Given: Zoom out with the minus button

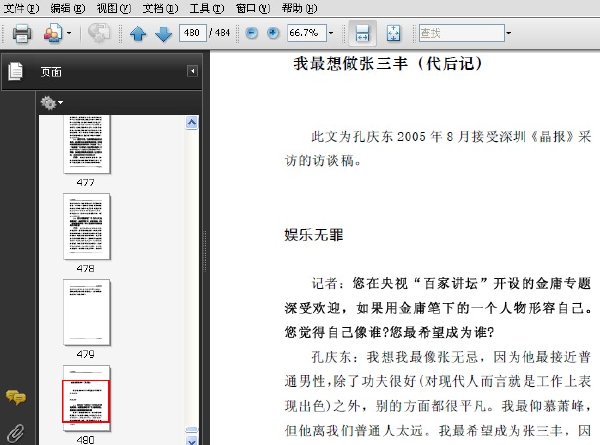Looking at the screenshot, I should tap(251, 33).
